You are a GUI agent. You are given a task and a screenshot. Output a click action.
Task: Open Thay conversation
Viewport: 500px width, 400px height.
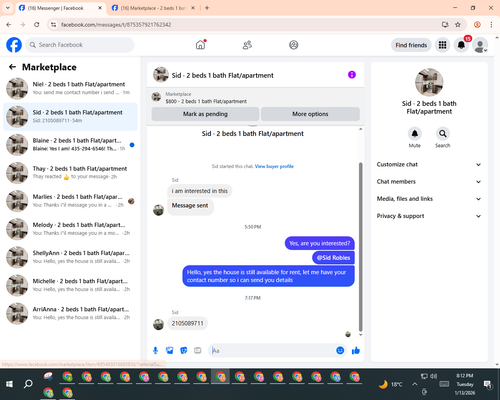[x=70, y=173]
